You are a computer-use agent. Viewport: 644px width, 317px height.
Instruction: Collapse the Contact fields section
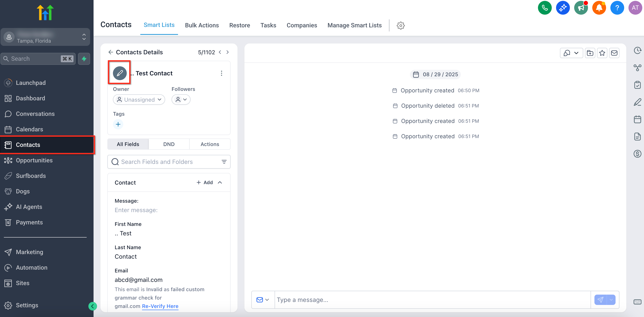point(220,182)
